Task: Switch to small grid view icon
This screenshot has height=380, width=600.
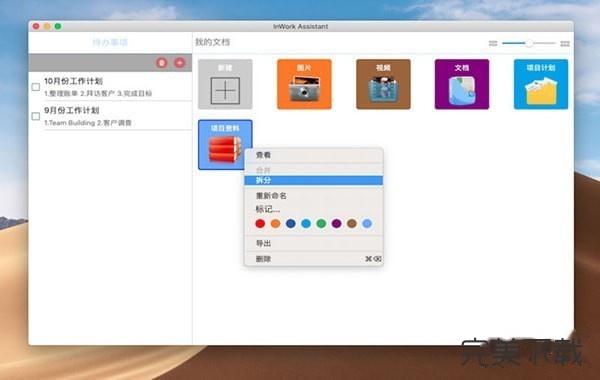Action: (493, 43)
